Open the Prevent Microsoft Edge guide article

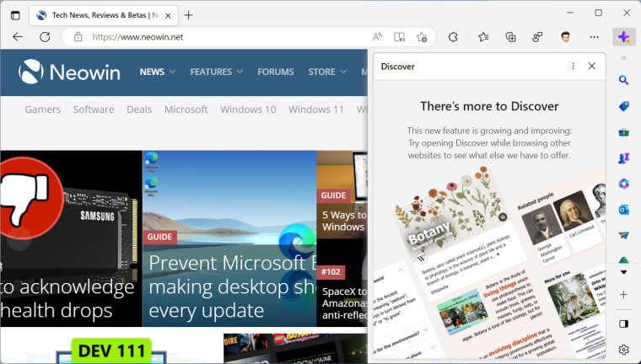[229, 238]
